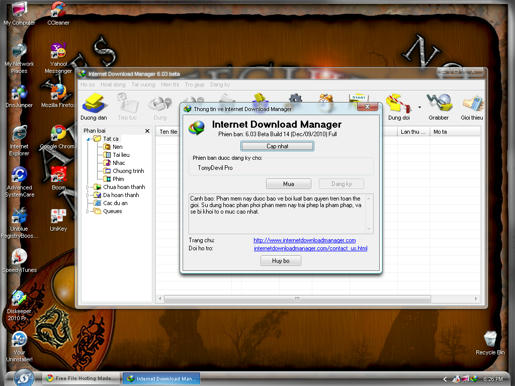Open Yahoo Messenger desktop icon
Viewport: 515px width, 386px height.
pos(58,58)
